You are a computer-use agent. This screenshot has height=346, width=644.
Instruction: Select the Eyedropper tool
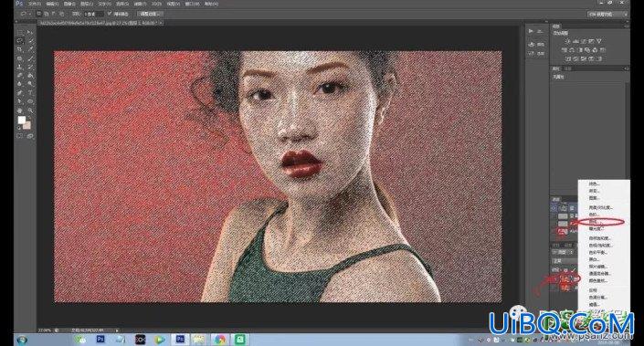(30, 49)
